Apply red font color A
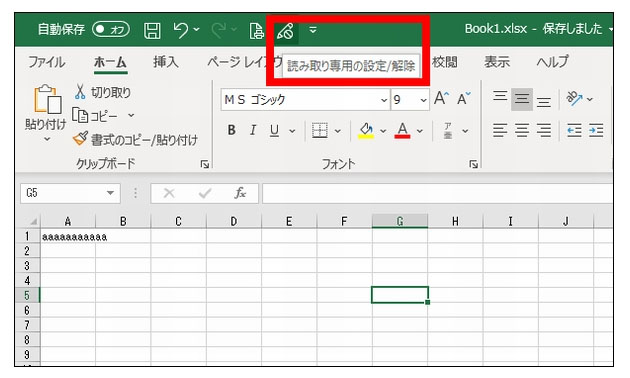The height and width of the screenshot is (378, 630). pos(403,130)
